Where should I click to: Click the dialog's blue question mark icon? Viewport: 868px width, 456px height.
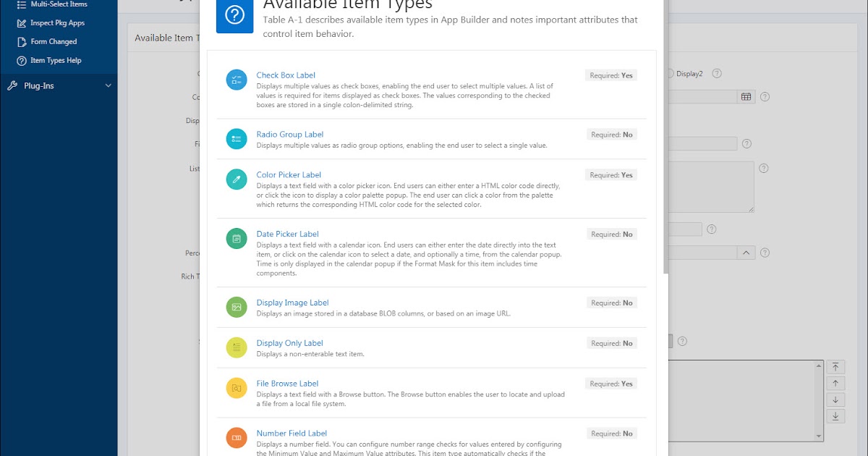point(234,15)
